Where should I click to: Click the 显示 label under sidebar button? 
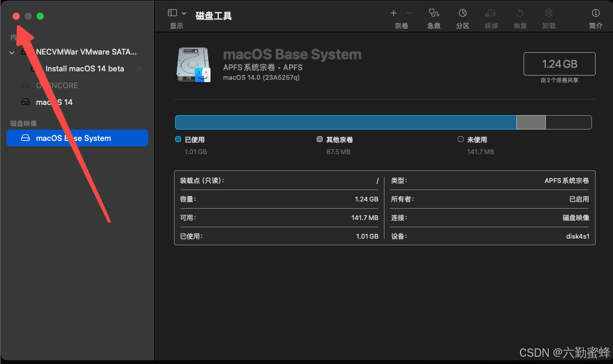(176, 26)
